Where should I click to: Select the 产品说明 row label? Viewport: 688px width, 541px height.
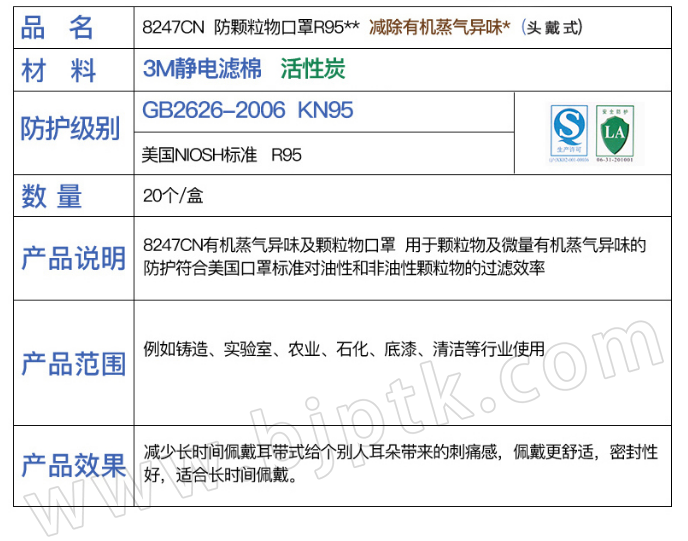(74, 258)
